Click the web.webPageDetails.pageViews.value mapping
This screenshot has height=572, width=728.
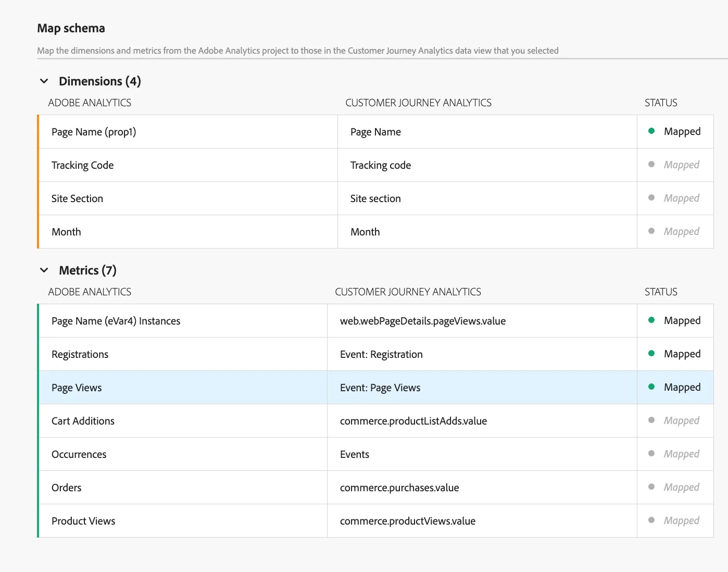pyautogui.click(x=482, y=321)
